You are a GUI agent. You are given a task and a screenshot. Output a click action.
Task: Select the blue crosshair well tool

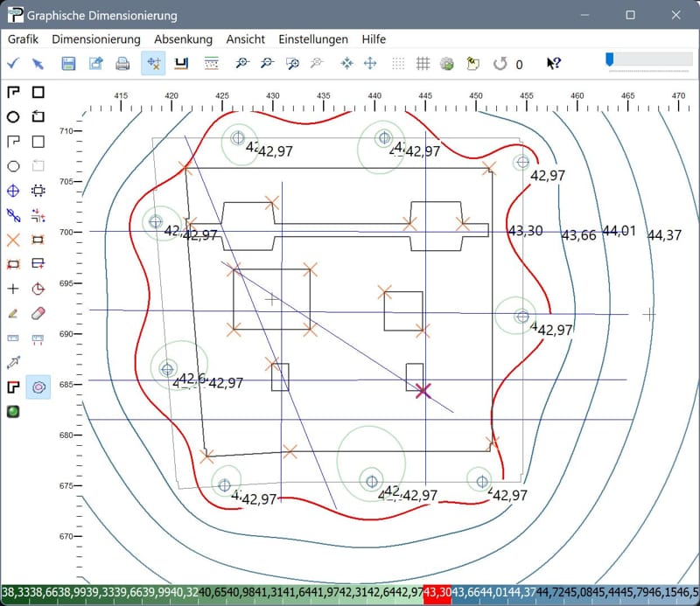(13, 191)
